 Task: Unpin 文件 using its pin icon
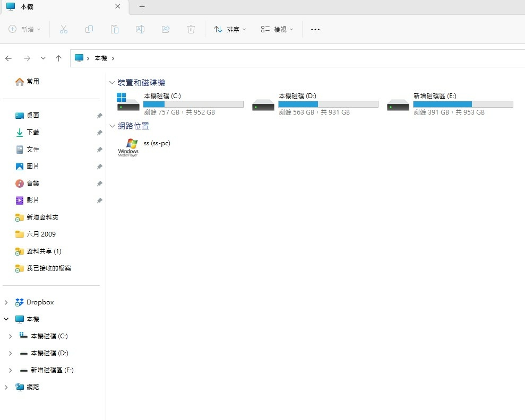click(x=99, y=150)
